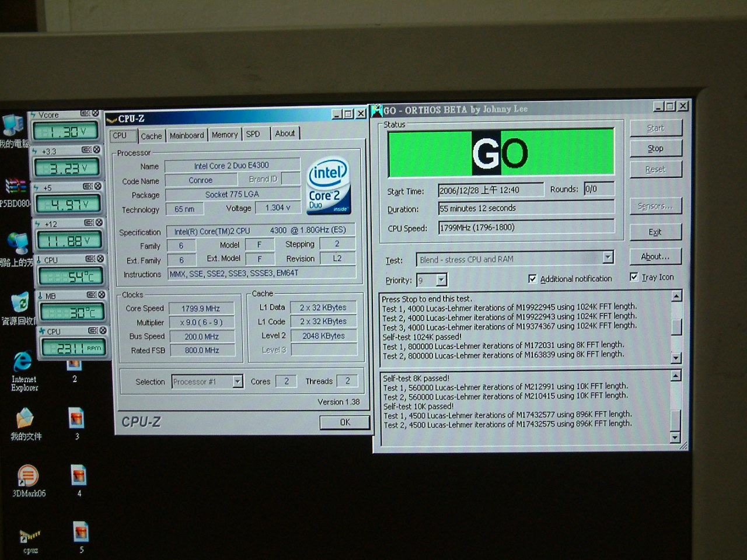Image resolution: width=747 pixels, height=560 pixels.
Task: Close the CPU temperature widget
Action: (x=100, y=258)
